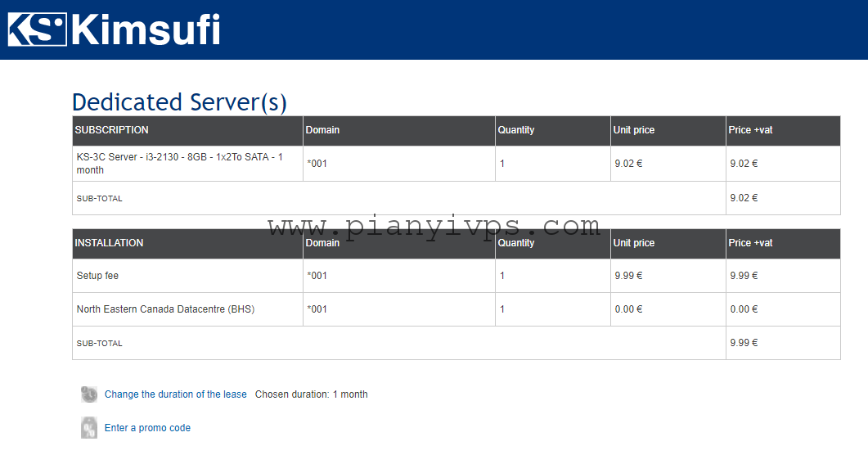
Task: Click Domain header in installation table
Action: pyautogui.click(x=399, y=244)
